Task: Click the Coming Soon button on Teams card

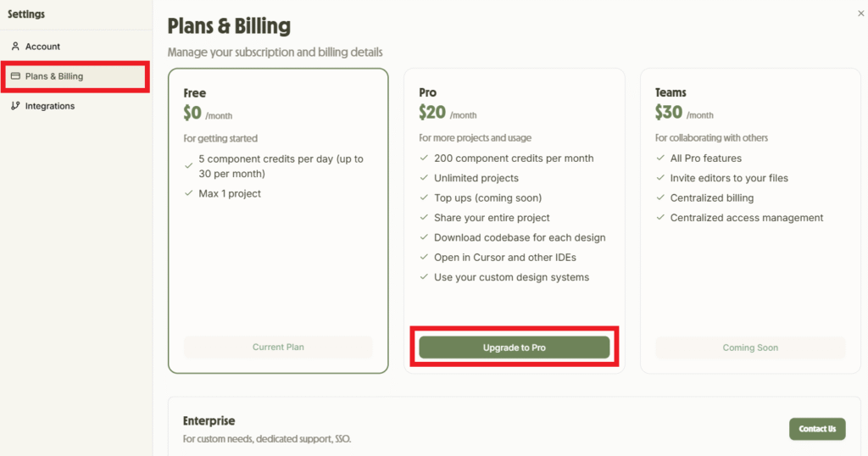Action: pyautogui.click(x=750, y=348)
